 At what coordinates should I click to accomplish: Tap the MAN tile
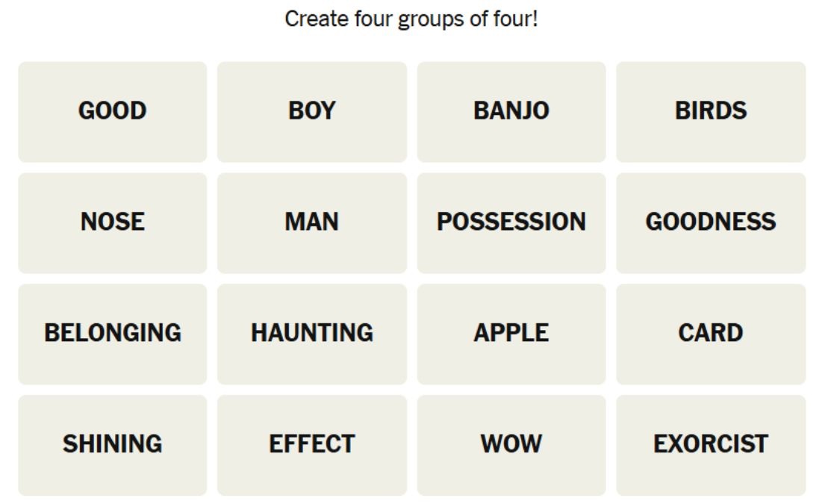pyautogui.click(x=312, y=223)
